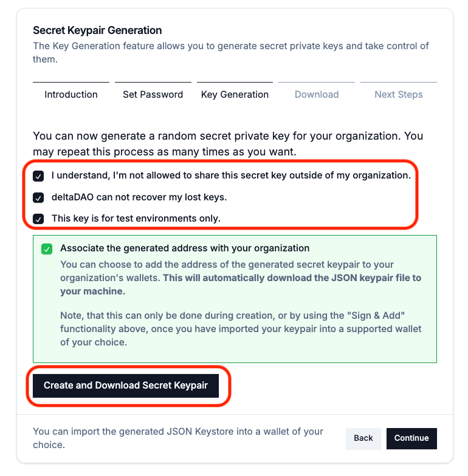
Task: Toggle the test environments only checkbox
Action: [x=38, y=219]
